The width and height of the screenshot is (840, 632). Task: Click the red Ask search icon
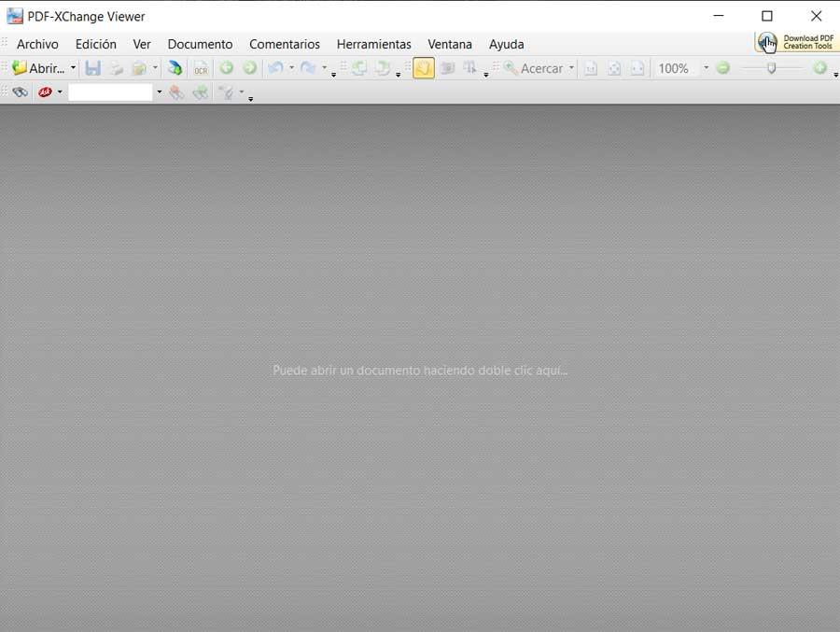click(45, 92)
